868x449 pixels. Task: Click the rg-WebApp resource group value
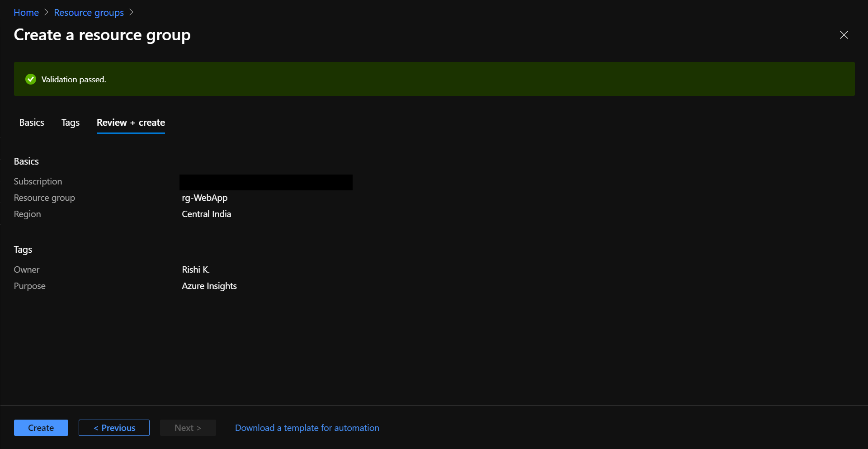(204, 198)
